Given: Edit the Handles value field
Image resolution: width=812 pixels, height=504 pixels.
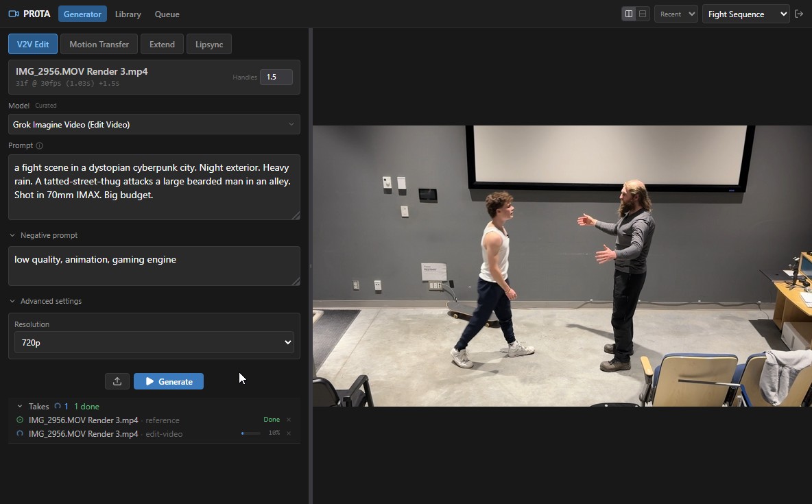Looking at the screenshot, I should click(276, 77).
